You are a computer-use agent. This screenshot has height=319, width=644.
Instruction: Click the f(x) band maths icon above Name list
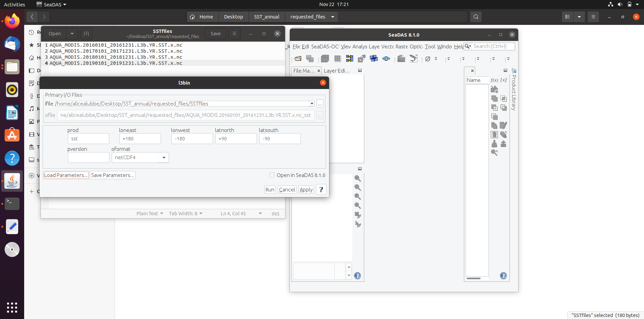tap(495, 80)
